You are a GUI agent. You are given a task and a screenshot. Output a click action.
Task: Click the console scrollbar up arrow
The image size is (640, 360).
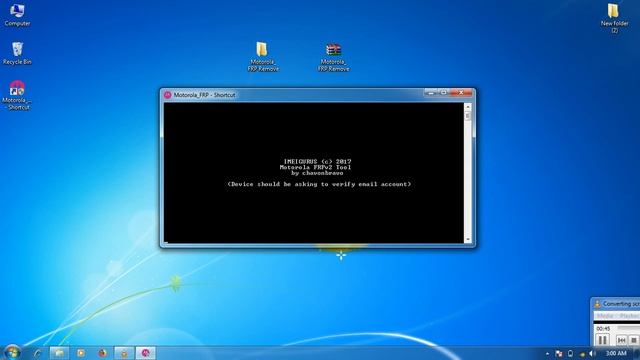[468, 107]
